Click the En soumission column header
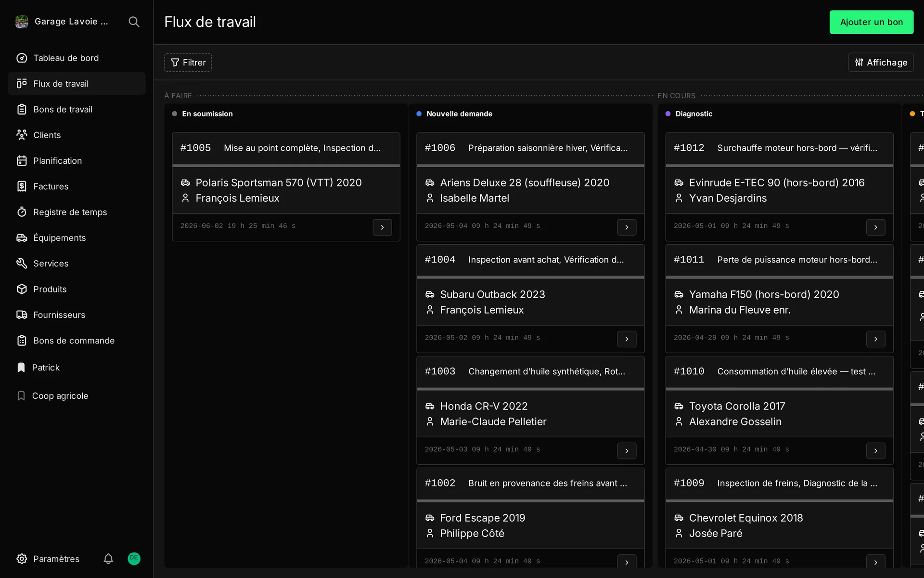The image size is (924, 578). pyautogui.click(x=207, y=114)
